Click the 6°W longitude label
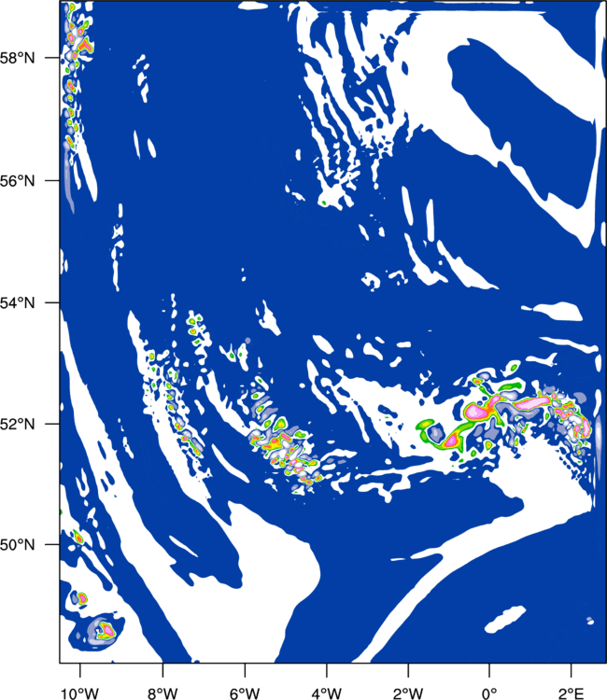Screen dimensions: 607x700 pyautogui.click(x=245, y=693)
